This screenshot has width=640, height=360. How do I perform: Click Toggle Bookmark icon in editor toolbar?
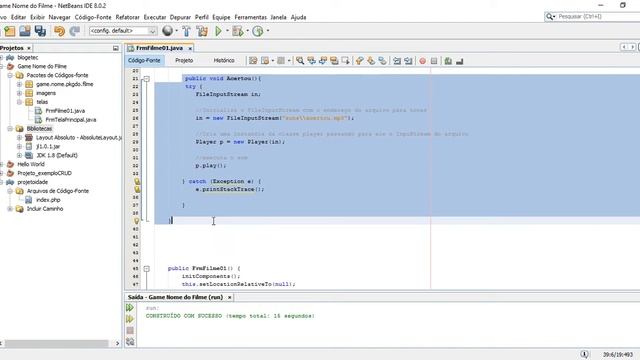click(382, 61)
